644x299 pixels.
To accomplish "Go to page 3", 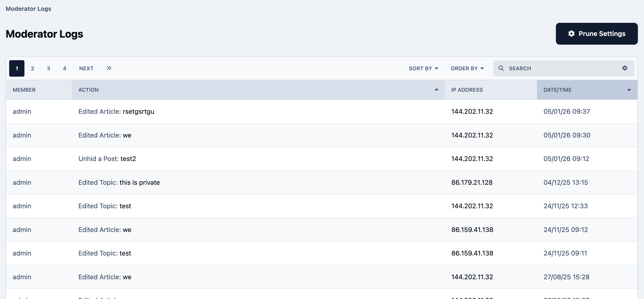I will click(48, 68).
